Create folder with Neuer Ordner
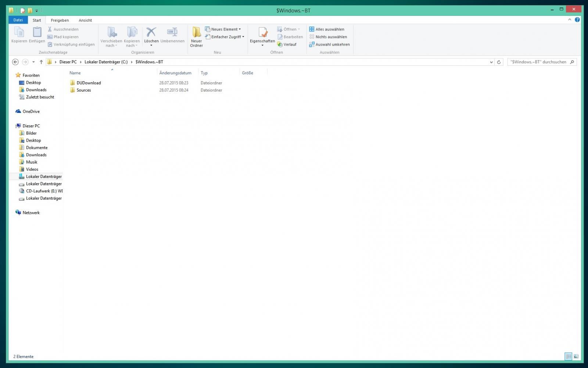This screenshot has width=588, height=368. (x=196, y=37)
